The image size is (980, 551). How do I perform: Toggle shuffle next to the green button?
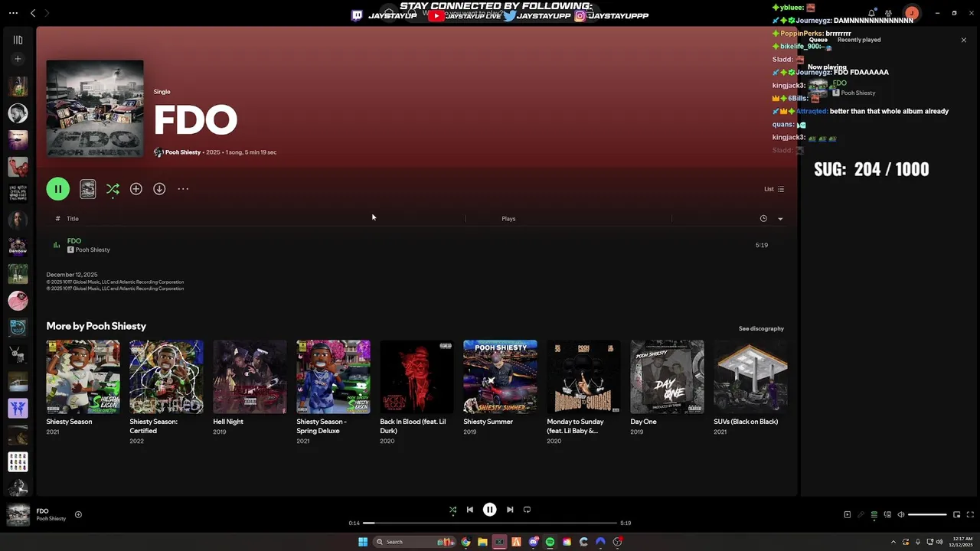pos(113,189)
